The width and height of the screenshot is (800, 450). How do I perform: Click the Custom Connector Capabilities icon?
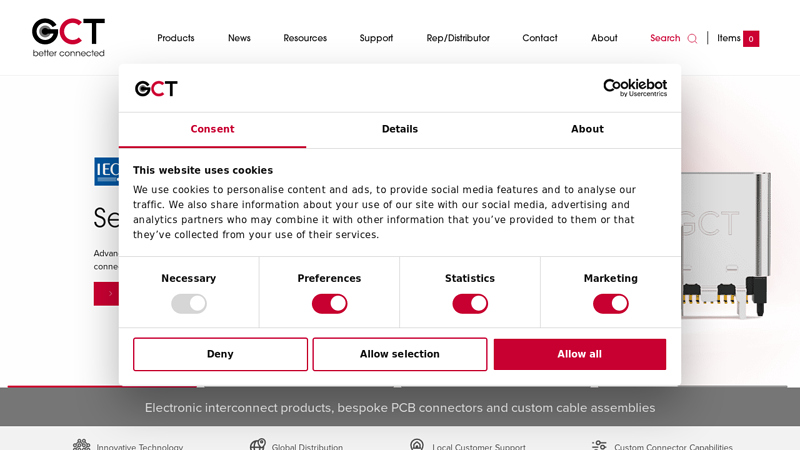(x=599, y=445)
